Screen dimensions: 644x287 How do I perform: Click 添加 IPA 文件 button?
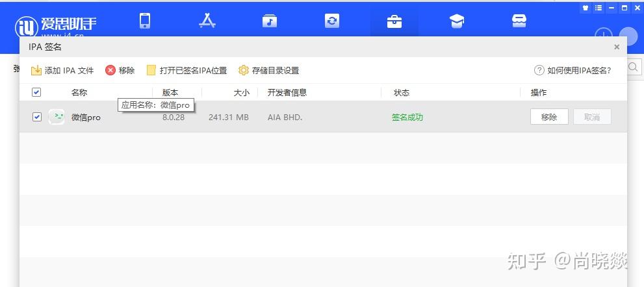tap(62, 71)
